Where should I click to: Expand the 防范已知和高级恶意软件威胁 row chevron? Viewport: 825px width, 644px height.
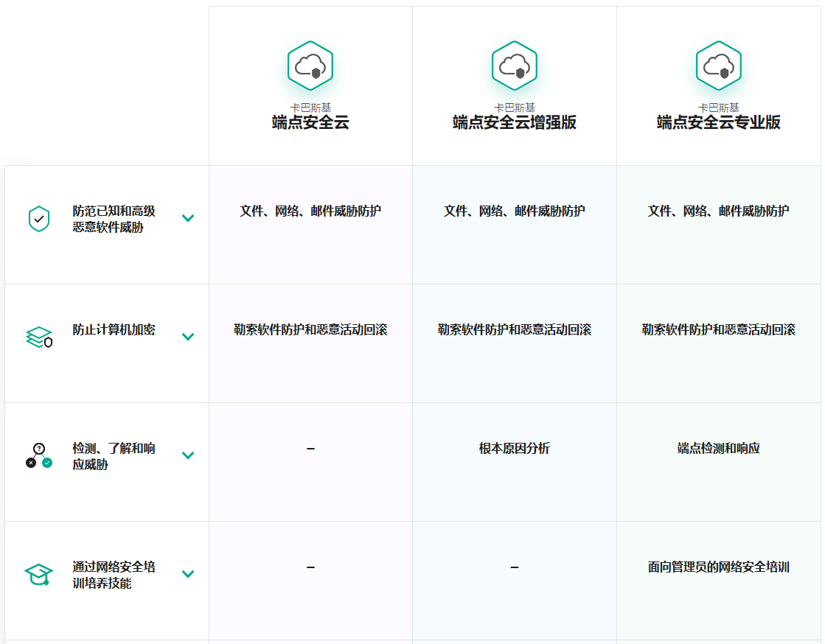(x=188, y=218)
